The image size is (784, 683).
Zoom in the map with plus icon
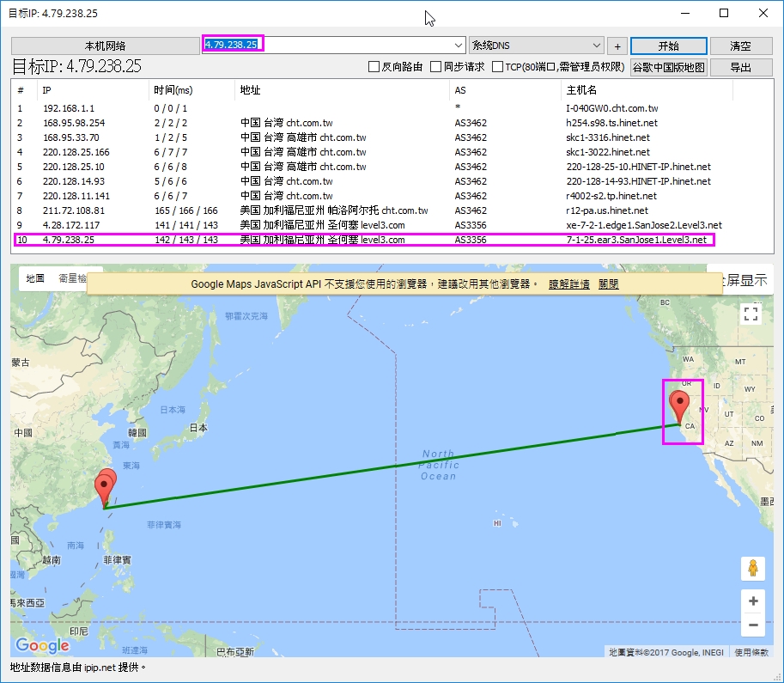tap(753, 601)
